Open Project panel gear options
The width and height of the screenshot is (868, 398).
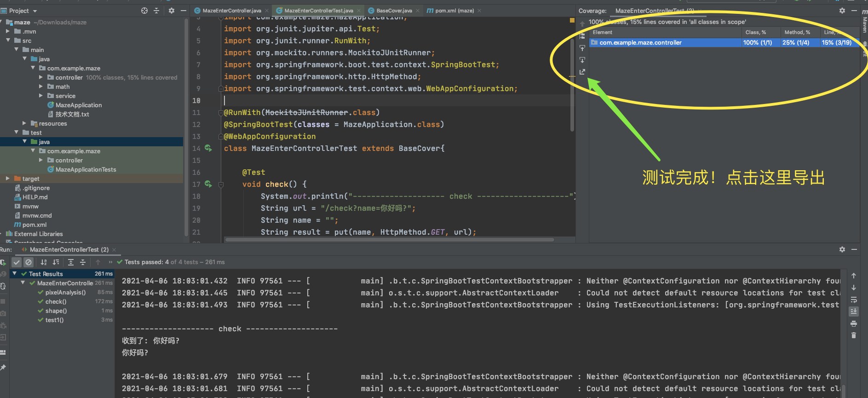click(x=172, y=11)
